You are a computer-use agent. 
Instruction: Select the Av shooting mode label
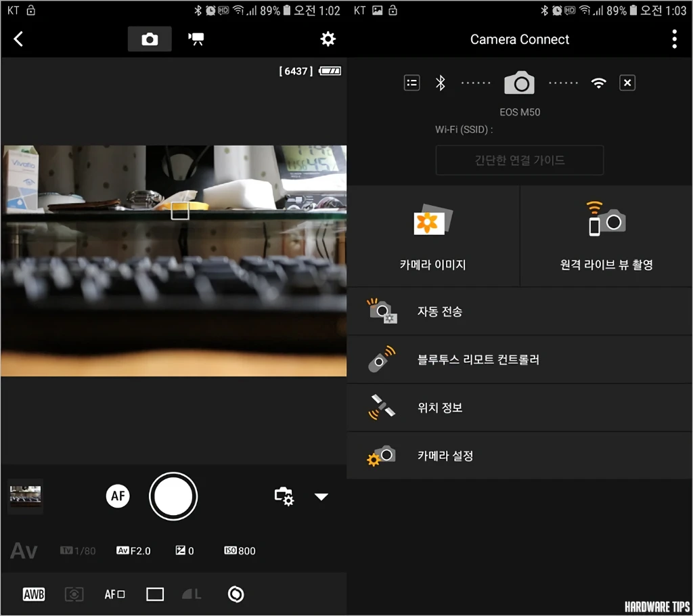coord(24,551)
